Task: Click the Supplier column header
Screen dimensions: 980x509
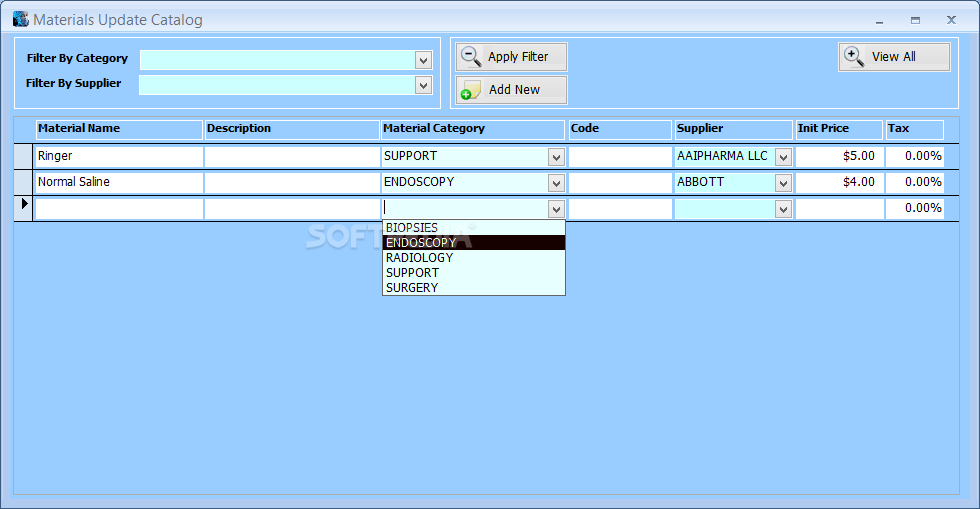Action: point(733,129)
